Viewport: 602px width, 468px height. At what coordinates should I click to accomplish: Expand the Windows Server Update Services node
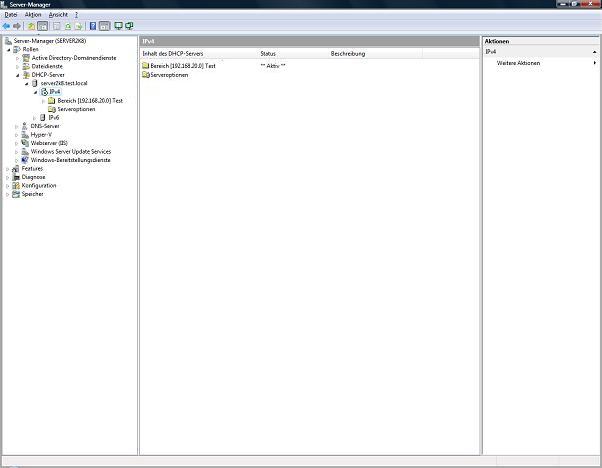pyautogui.click(x=17, y=152)
